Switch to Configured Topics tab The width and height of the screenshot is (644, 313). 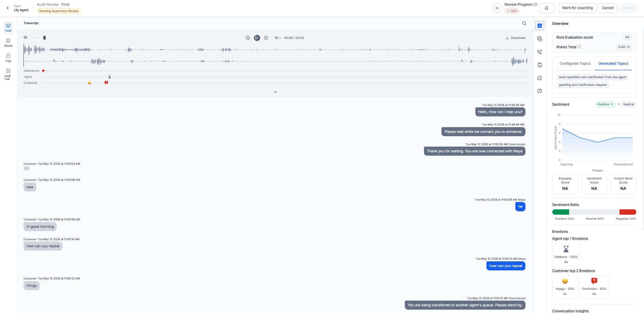(575, 64)
